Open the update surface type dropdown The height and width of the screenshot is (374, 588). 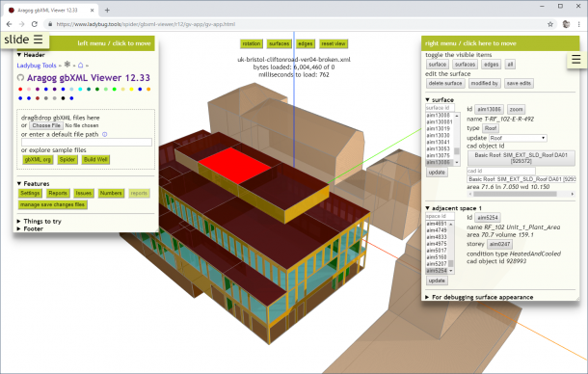tap(517, 138)
